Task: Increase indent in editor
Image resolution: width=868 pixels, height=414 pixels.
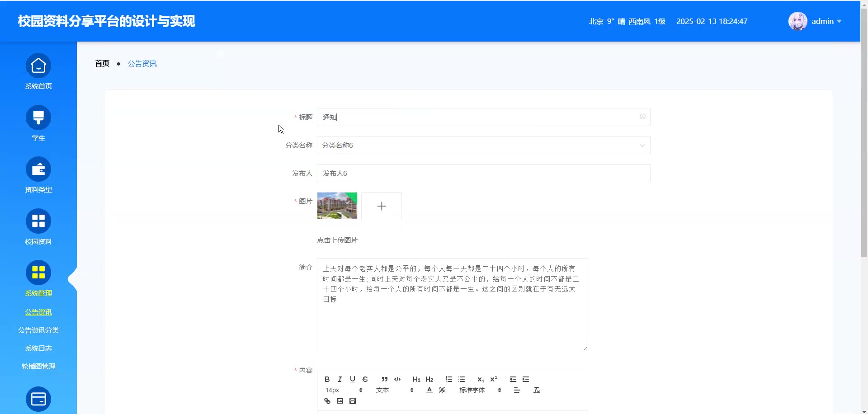Action: click(526, 379)
